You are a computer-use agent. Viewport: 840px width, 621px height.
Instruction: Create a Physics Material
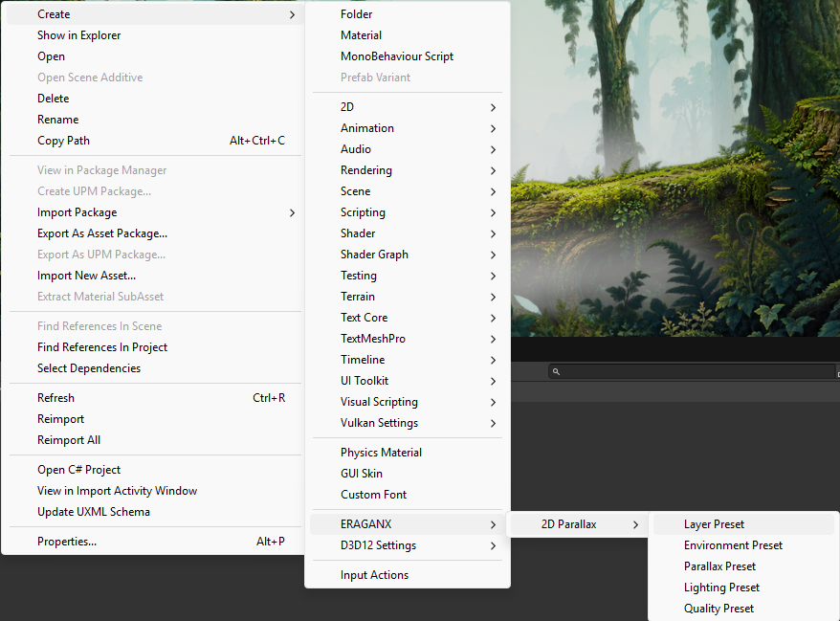pyautogui.click(x=408, y=453)
